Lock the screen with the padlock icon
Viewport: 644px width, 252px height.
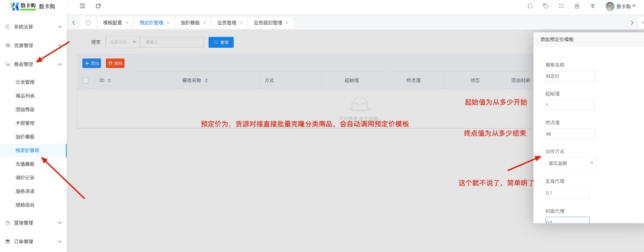click(x=577, y=6)
